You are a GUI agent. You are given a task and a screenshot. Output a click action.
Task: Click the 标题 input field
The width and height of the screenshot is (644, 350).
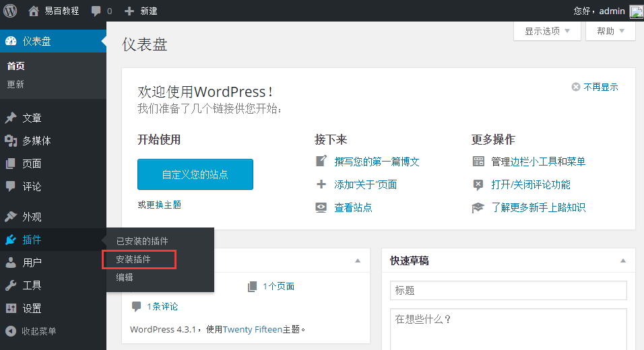[508, 291]
